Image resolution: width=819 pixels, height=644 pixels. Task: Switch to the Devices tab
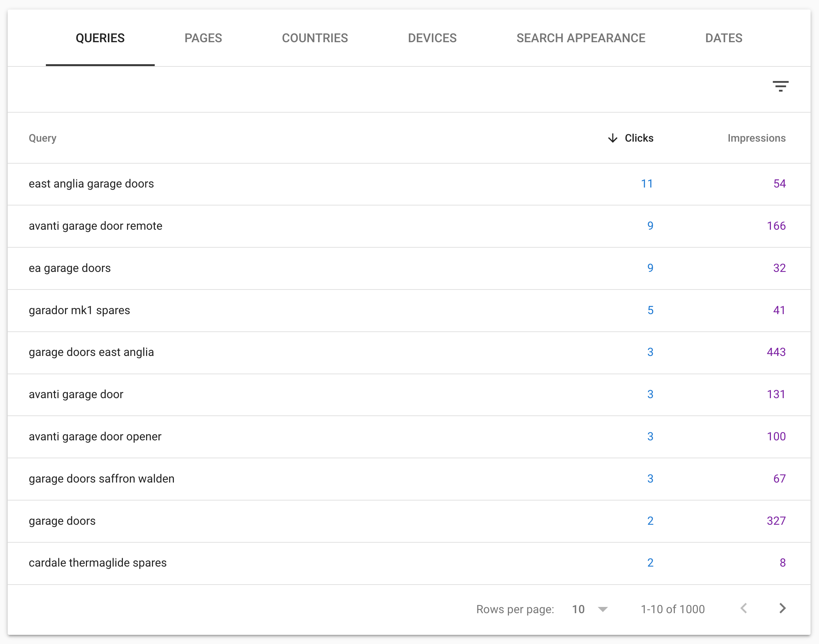[432, 38]
